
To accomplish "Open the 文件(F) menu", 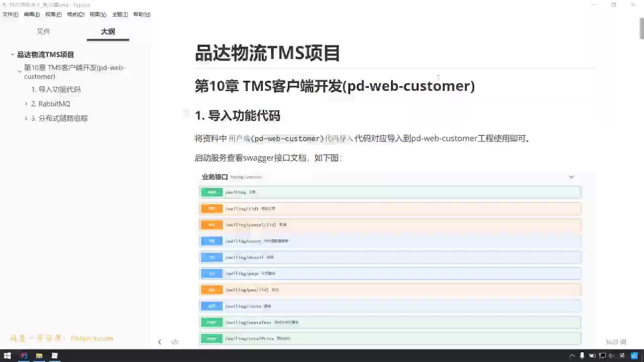I will click(10, 14).
